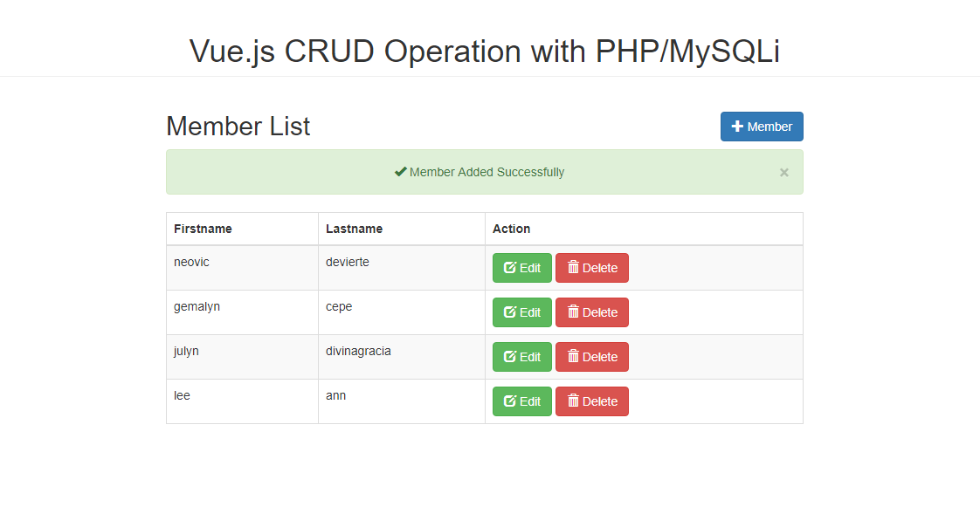
Task: Click the trash icon in lee's row
Action: (x=573, y=401)
